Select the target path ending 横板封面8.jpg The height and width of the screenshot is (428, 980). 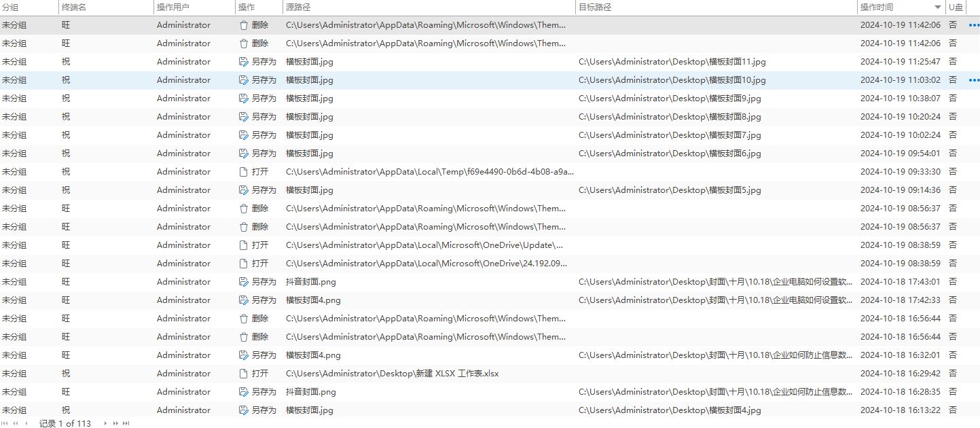(x=670, y=117)
